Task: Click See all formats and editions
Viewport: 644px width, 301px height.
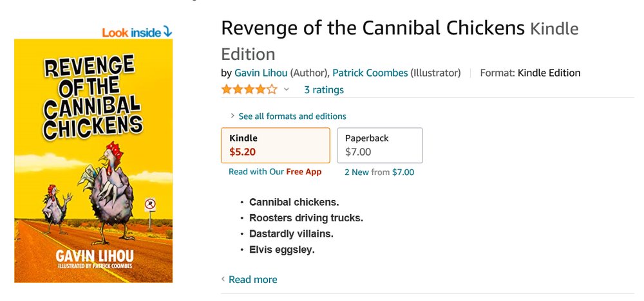Action: [292, 116]
